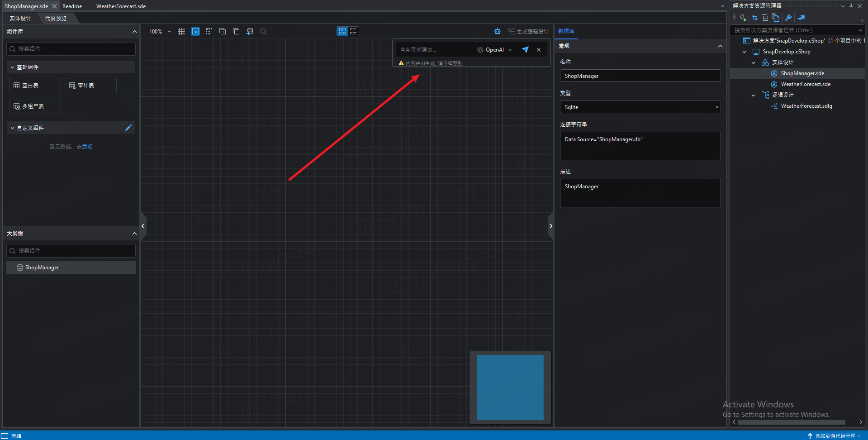Open the OpenAI model selector dropdown
The height and width of the screenshot is (440, 868).
click(494, 50)
